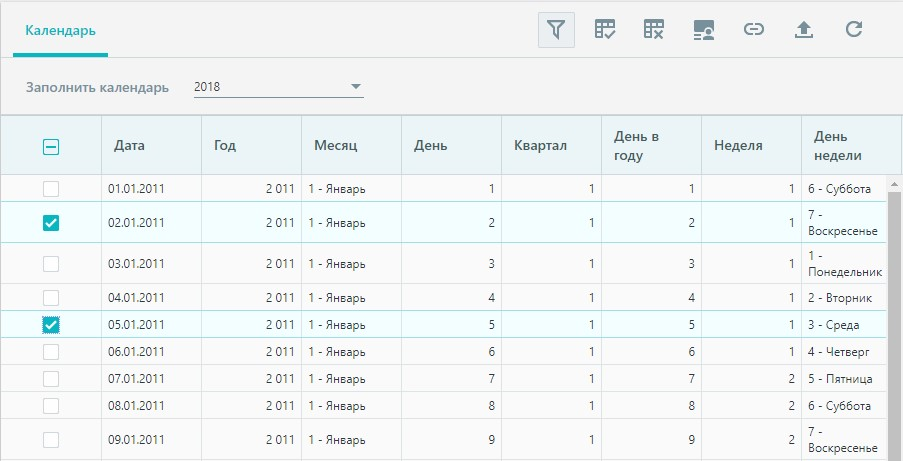Switch to the Календарь tab

(60, 31)
